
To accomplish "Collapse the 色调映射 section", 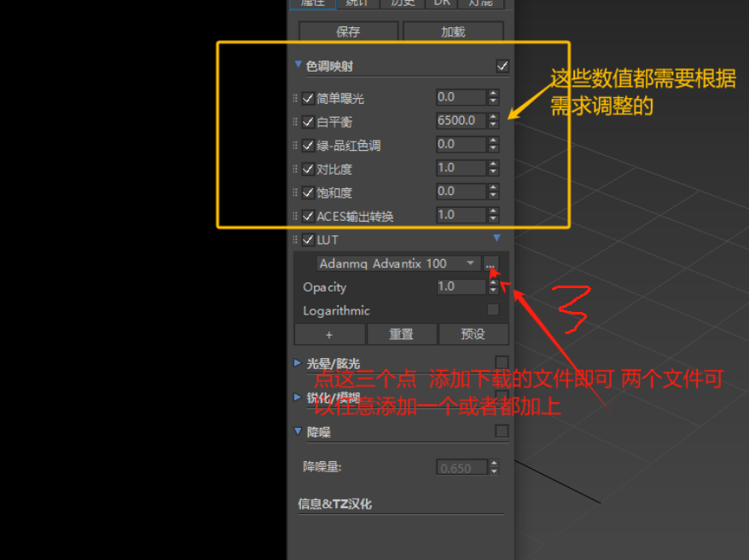I will [x=298, y=65].
